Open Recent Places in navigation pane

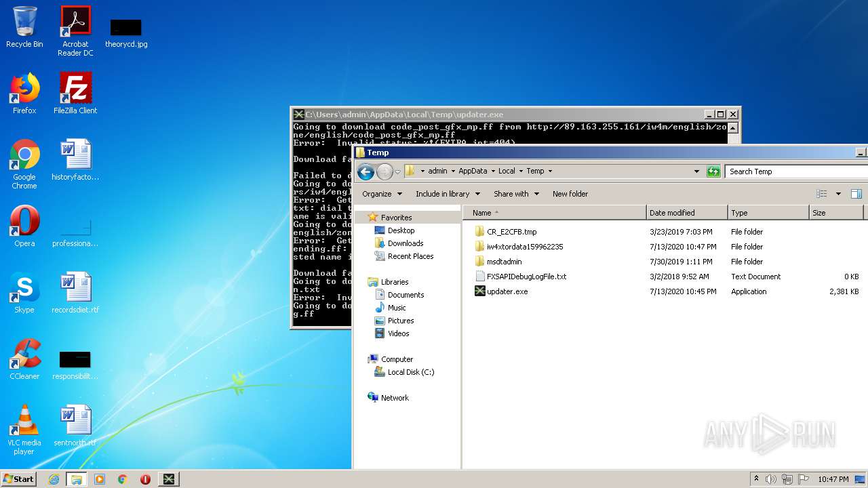410,256
